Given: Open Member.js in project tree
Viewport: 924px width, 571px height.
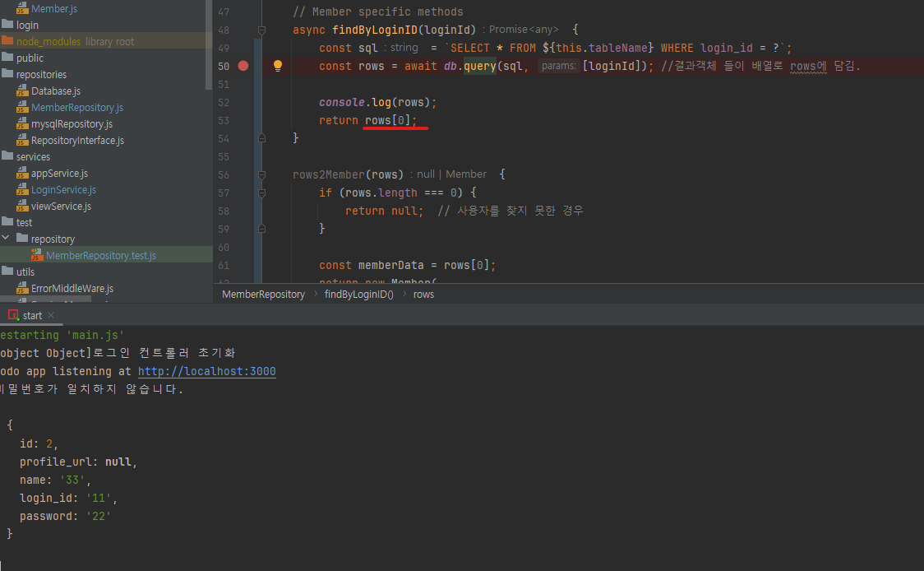Looking at the screenshot, I should click(x=54, y=9).
